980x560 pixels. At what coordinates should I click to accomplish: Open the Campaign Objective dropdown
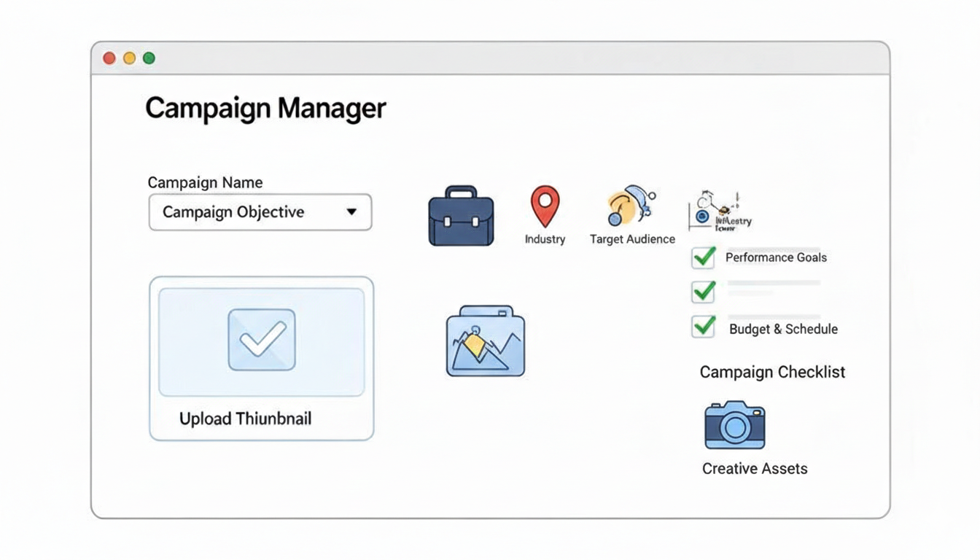pos(260,212)
